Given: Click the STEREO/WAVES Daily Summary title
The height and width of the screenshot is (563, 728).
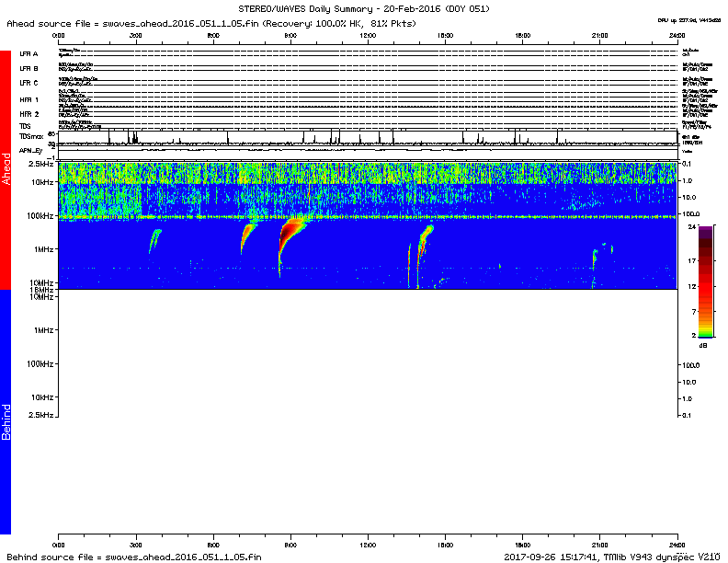Looking at the screenshot, I should pos(363,9).
